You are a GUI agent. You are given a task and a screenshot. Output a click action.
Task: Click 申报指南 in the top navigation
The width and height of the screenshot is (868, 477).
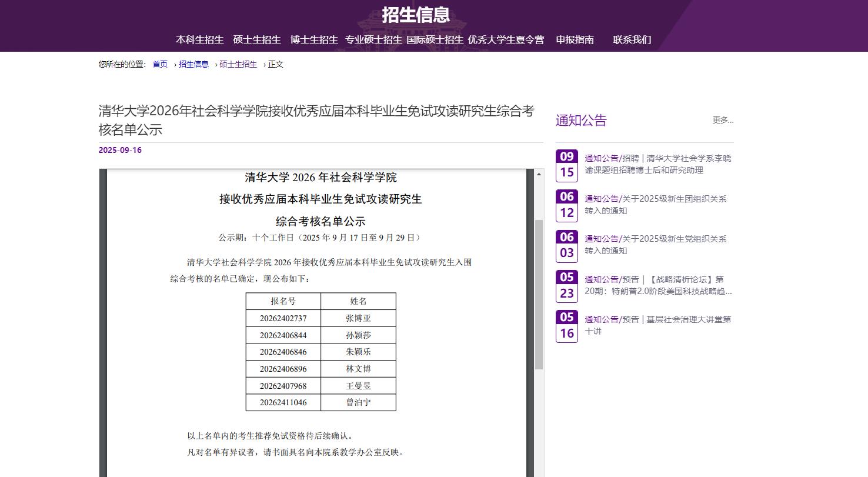[575, 40]
